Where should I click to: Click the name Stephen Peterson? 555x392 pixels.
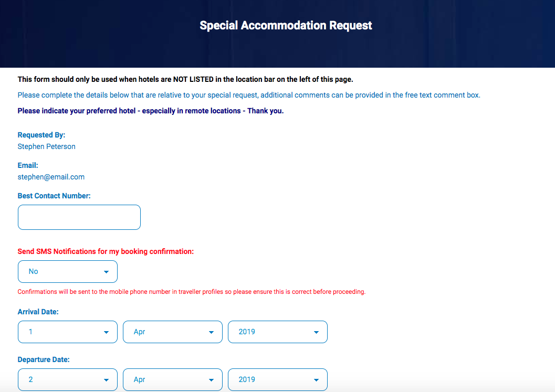pos(46,146)
